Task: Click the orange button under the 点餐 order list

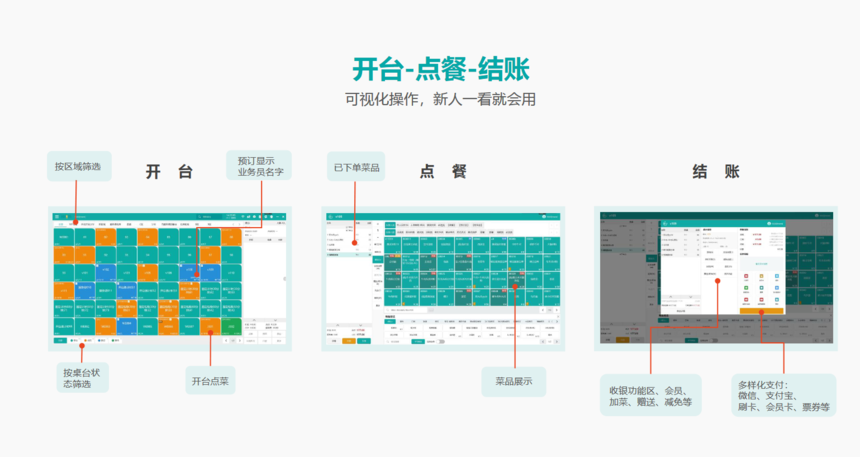Action: point(349,341)
